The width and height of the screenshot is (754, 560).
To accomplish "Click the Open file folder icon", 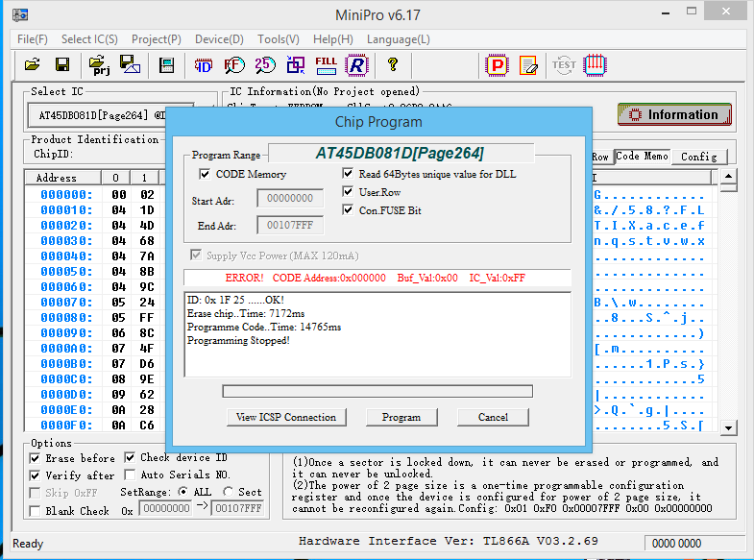I will click(x=33, y=65).
